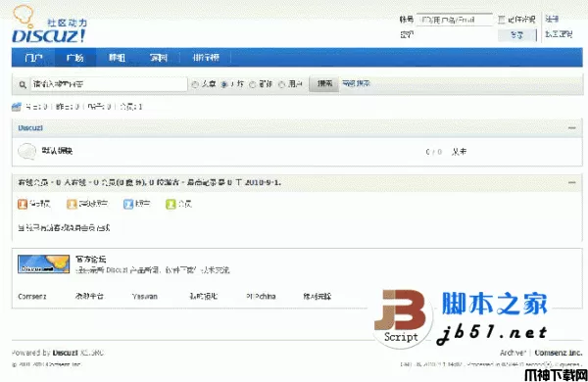Open the 漫游平台 friend link
This screenshot has width=588, height=382.
coord(89,297)
